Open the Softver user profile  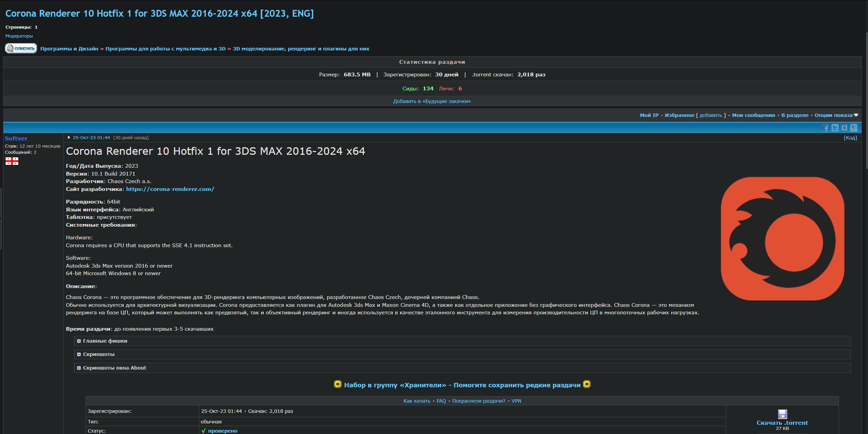pyautogui.click(x=16, y=138)
